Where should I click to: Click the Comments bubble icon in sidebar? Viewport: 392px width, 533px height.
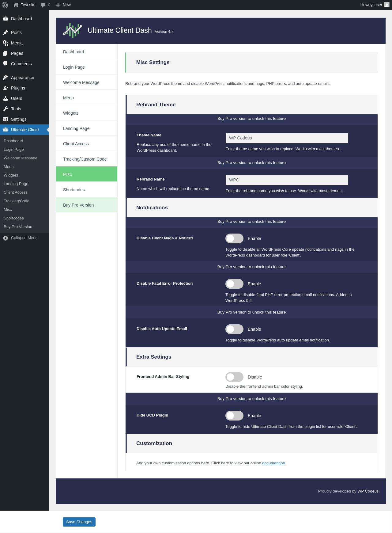pyautogui.click(x=6, y=64)
